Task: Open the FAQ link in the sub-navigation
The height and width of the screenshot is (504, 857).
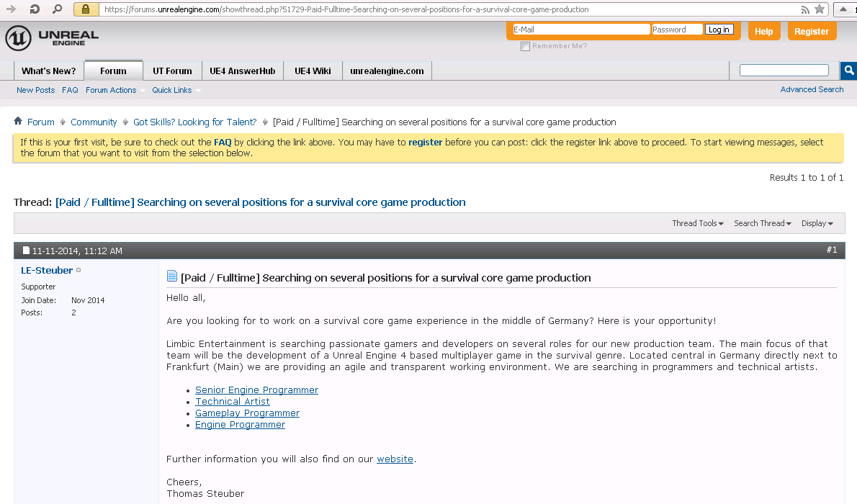Action: [70, 90]
